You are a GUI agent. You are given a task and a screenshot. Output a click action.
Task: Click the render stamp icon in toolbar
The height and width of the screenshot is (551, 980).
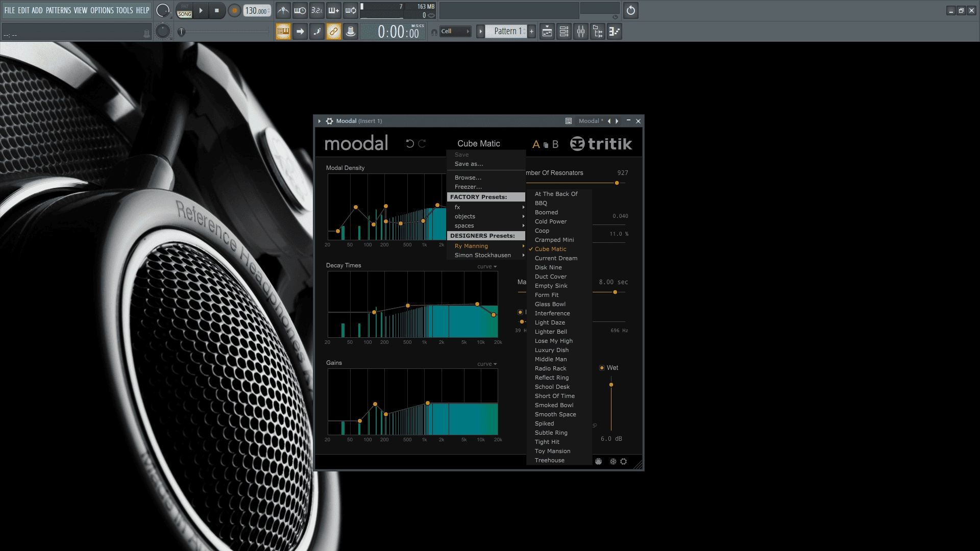(x=351, y=32)
